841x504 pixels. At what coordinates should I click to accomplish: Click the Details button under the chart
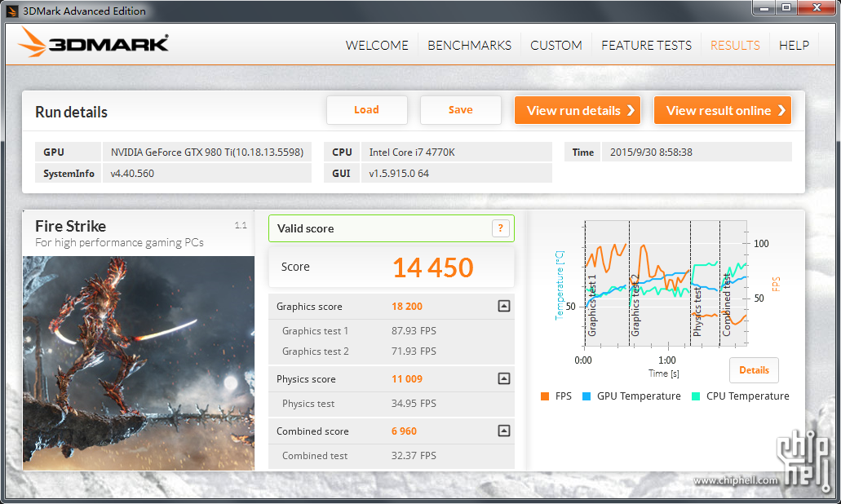tap(754, 370)
